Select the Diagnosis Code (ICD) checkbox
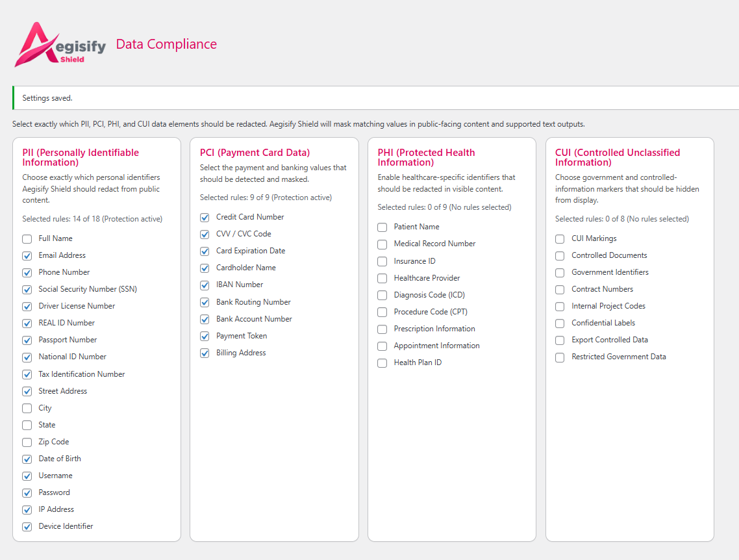This screenshot has height=560, width=739. click(382, 296)
